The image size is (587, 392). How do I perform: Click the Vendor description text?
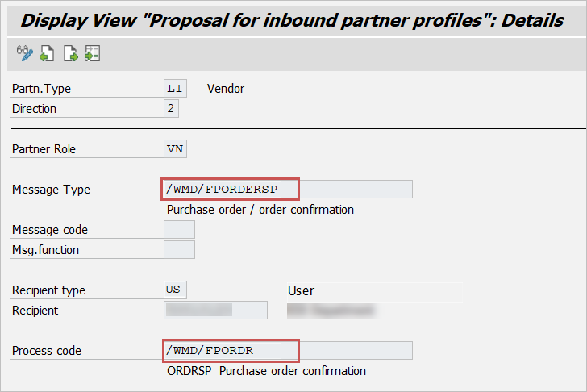point(226,89)
